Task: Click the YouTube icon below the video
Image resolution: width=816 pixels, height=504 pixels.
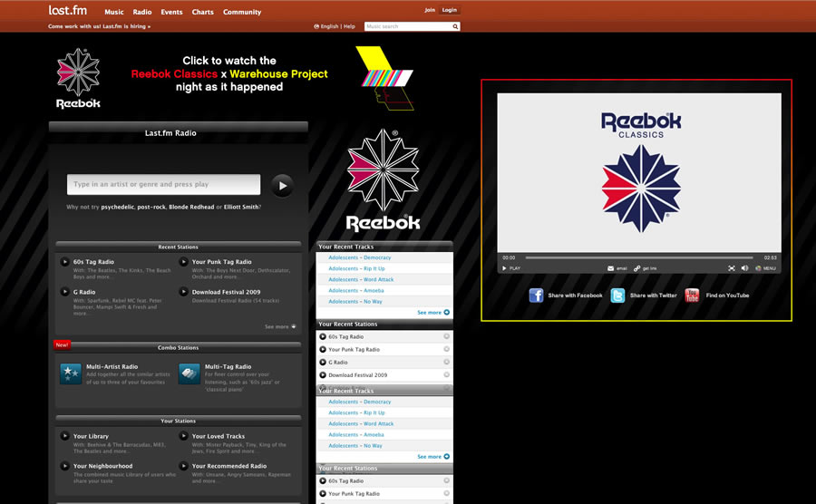Action: [692, 296]
